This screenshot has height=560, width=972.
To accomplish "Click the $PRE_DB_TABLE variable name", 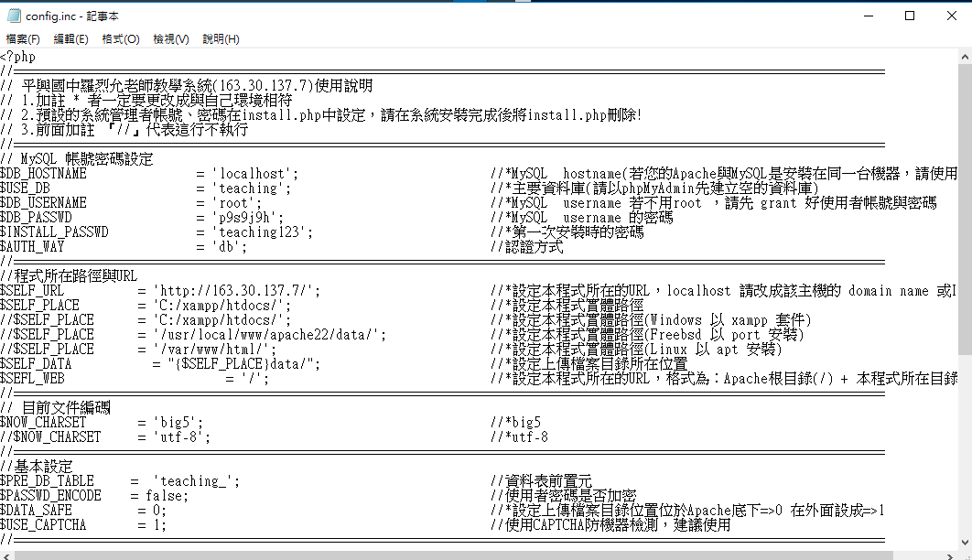I will (47, 480).
